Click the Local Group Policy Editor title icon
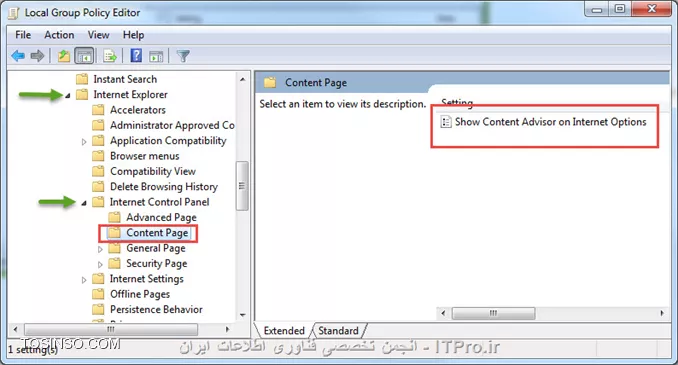Image resolution: width=678 pixels, height=365 pixels. click(x=13, y=13)
